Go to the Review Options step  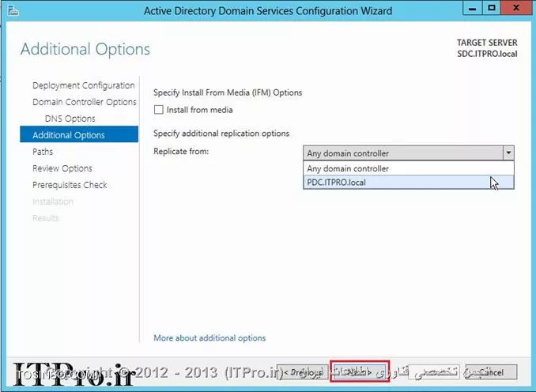62,168
